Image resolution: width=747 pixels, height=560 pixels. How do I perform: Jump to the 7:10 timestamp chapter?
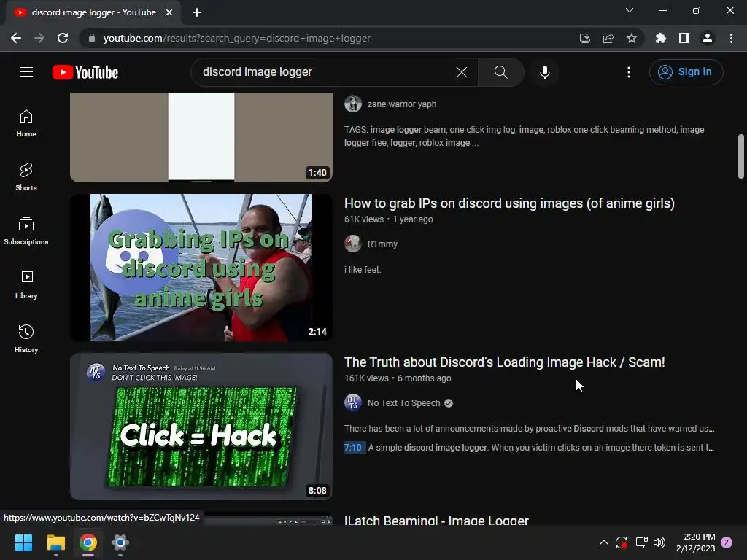[x=353, y=448]
